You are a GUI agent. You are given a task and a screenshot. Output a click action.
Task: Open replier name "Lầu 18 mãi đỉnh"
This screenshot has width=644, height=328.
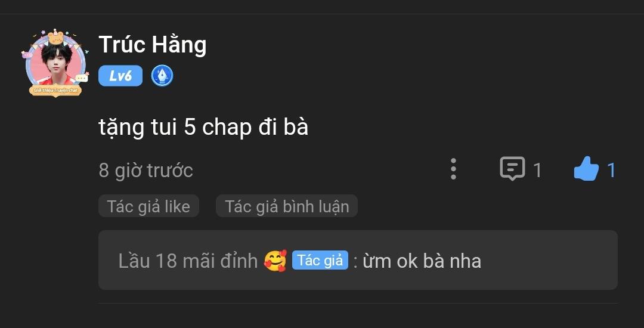coord(188,261)
